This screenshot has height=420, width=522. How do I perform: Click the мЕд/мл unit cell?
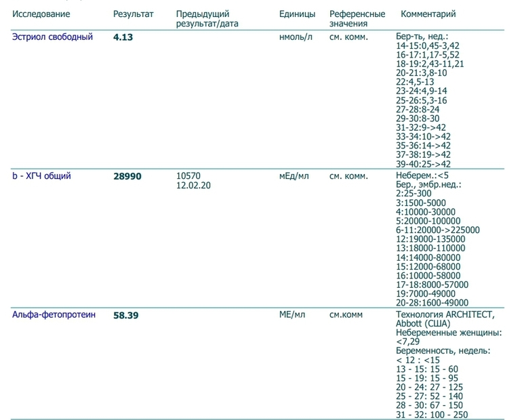coord(294,176)
